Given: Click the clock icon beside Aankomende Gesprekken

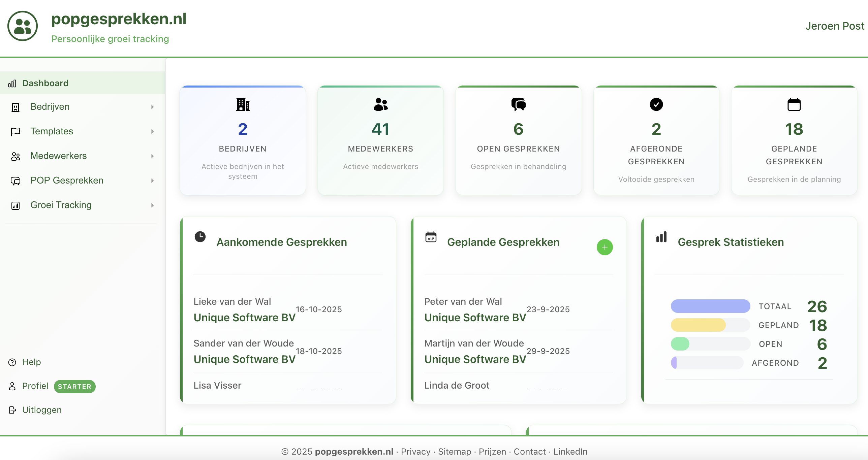Looking at the screenshot, I should pos(200,237).
